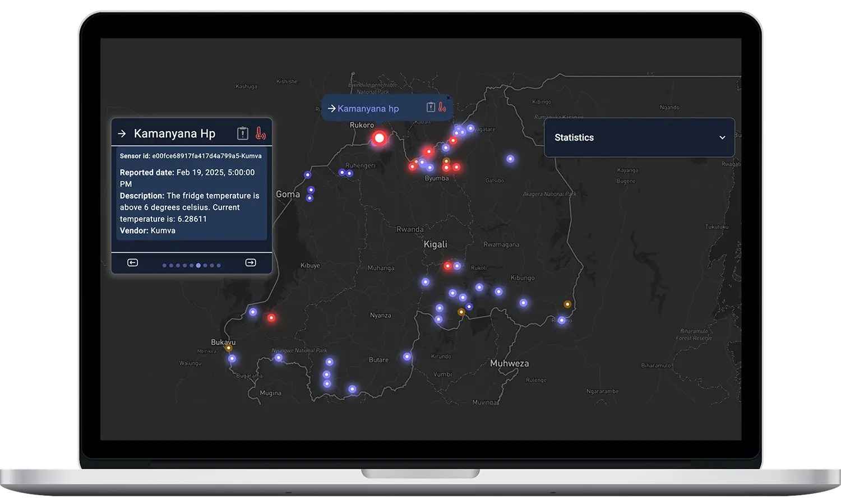Expand the Statistics panel chevron

[x=722, y=138]
